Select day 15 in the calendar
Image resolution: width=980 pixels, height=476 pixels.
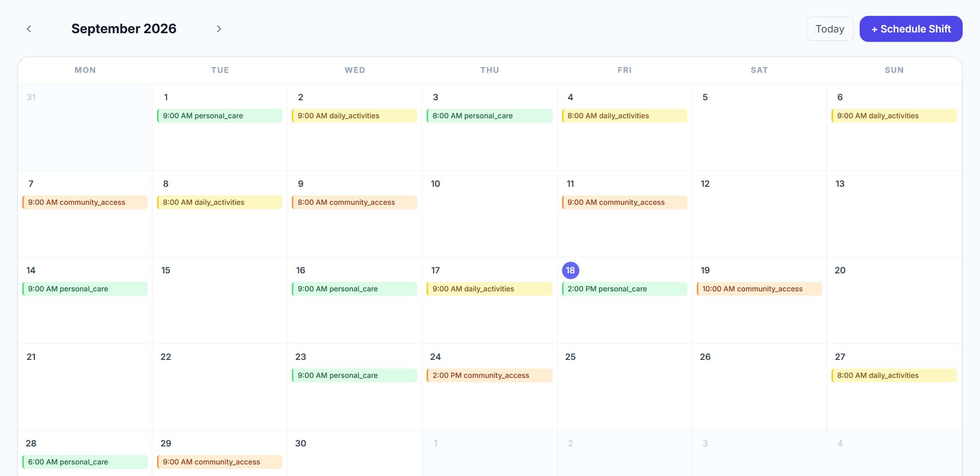[x=165, y=270]
